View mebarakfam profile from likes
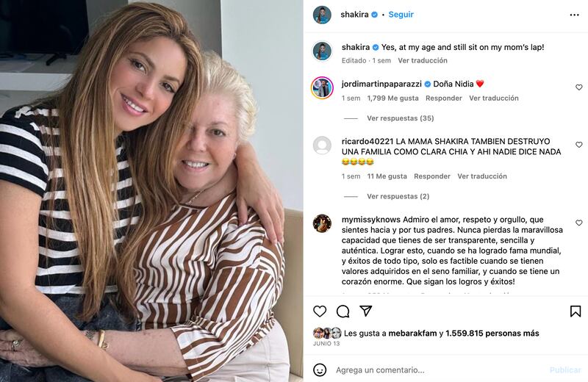 point(412,333)
